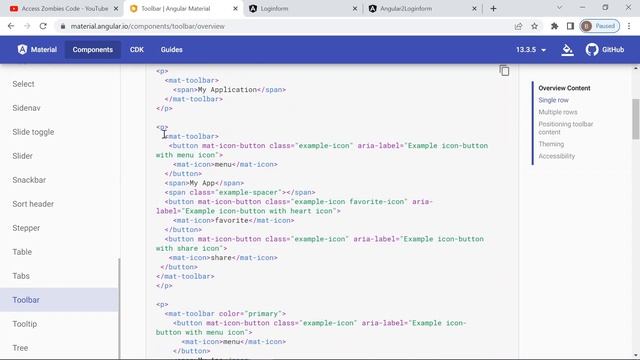Close the Toolbar Angular Material tab
640x360 pixels.
(x=235, y=9)
